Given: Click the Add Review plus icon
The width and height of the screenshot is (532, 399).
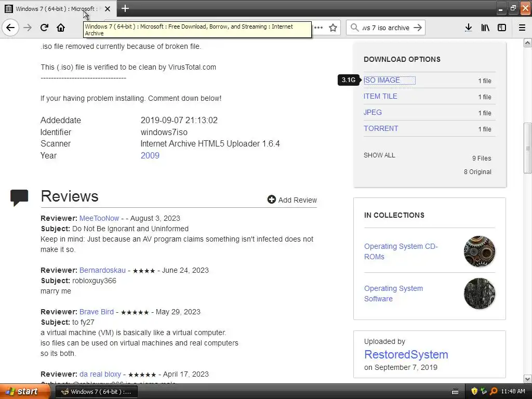Looking at the screenshot, I should click(x=271, y=199).
